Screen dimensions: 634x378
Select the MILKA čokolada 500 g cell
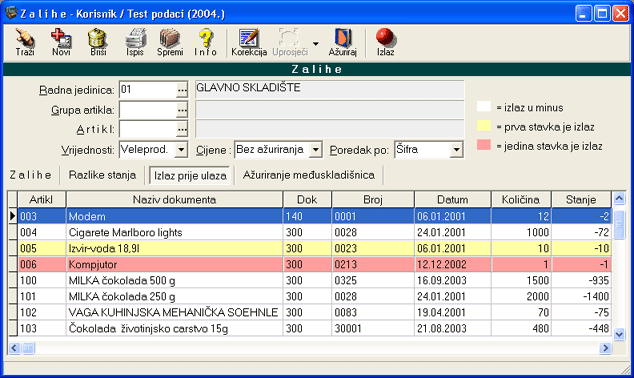[174, 280]
